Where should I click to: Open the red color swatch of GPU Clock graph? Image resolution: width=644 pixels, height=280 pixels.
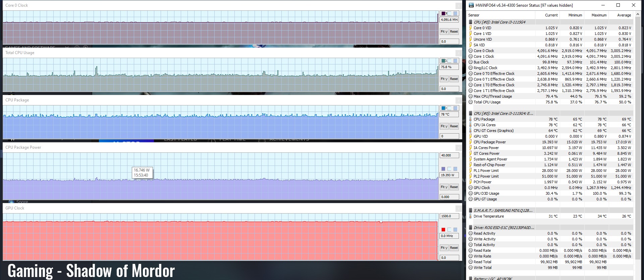(x=443, y=230)
